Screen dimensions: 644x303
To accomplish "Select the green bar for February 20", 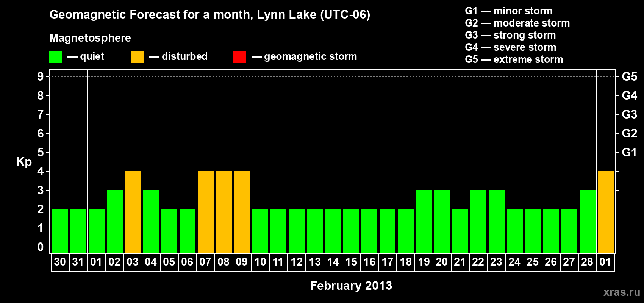I will 442,222.
